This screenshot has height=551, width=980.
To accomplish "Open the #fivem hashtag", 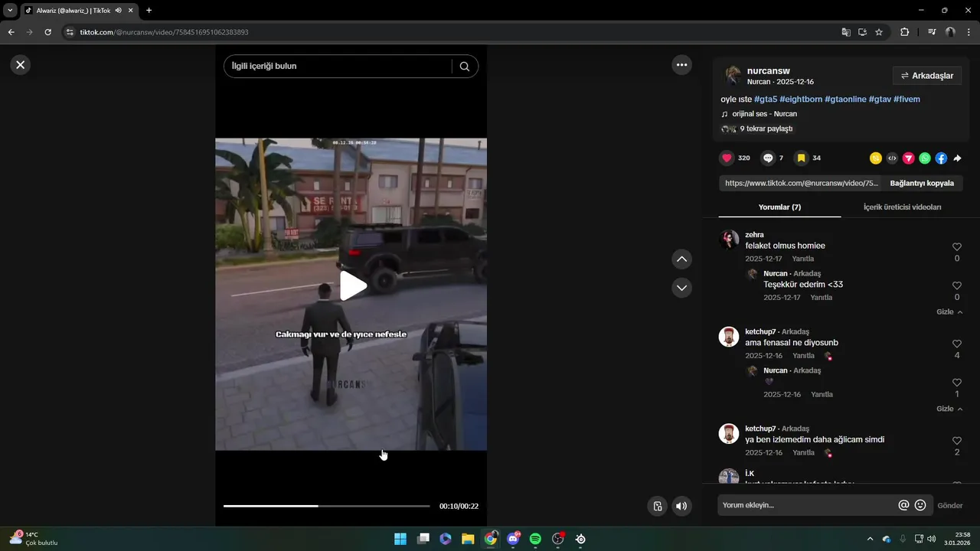I will pyautogui.click(x=906, y=99).
